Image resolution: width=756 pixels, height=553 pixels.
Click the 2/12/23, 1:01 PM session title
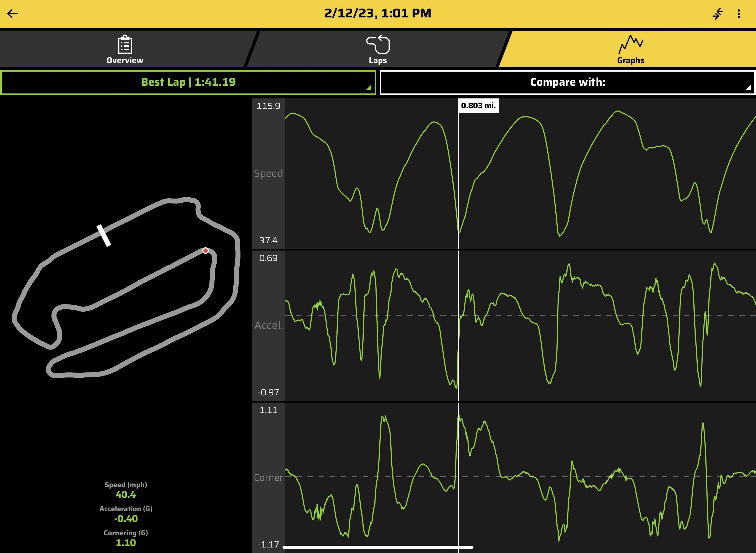pyautogui.click(x=378, y=13)
